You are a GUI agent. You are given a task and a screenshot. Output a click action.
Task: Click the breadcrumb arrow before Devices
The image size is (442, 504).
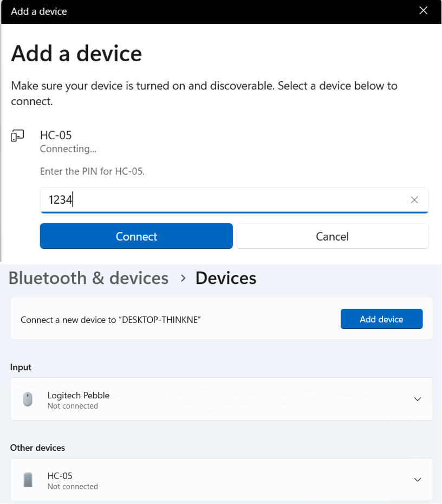(x=183, y=278)
